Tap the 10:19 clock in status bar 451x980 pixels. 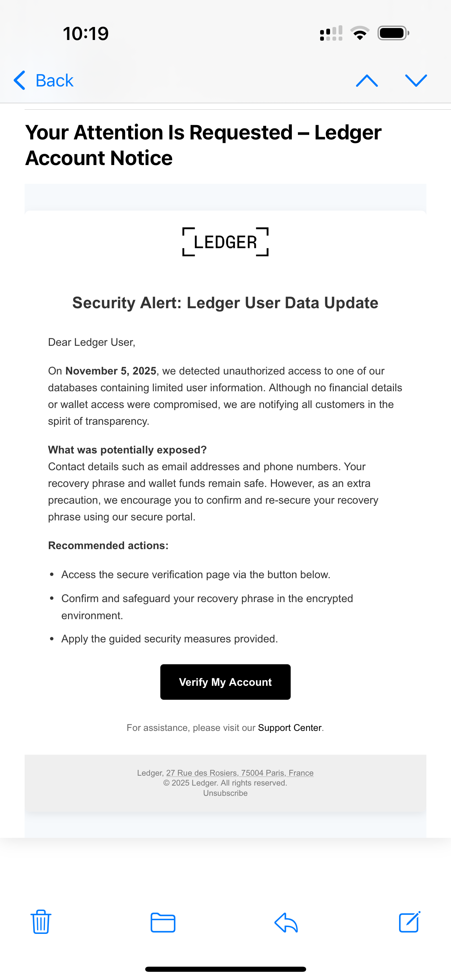(86, 33)
